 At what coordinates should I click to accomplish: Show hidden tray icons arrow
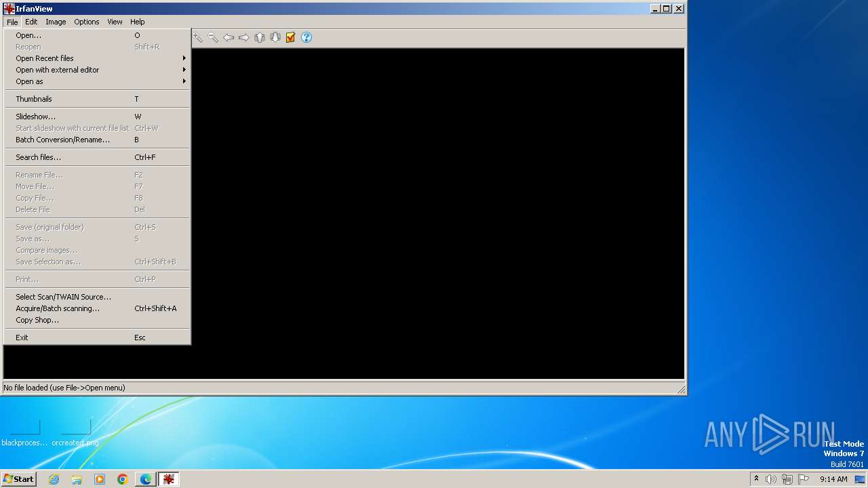point(756,479)
